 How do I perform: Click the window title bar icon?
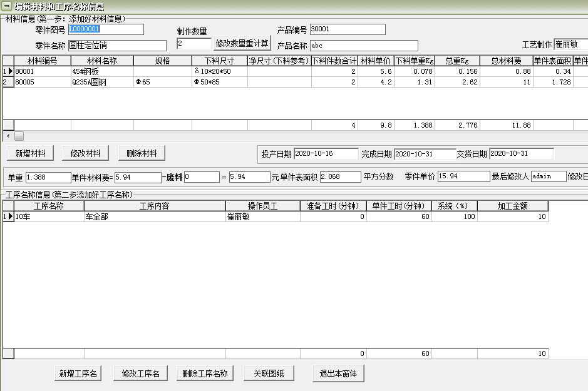click(x=6, y=6)
